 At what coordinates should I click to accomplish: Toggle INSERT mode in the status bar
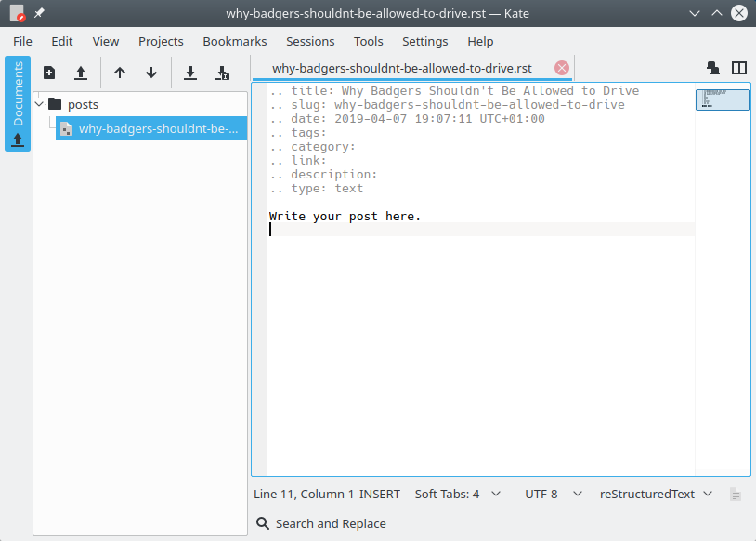[380, 494]
